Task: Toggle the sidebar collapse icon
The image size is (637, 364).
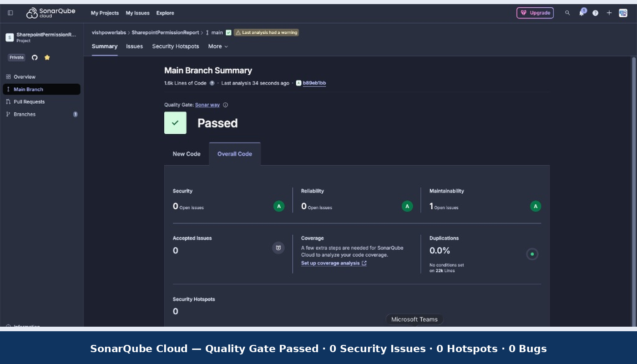Action: (10, 13)
